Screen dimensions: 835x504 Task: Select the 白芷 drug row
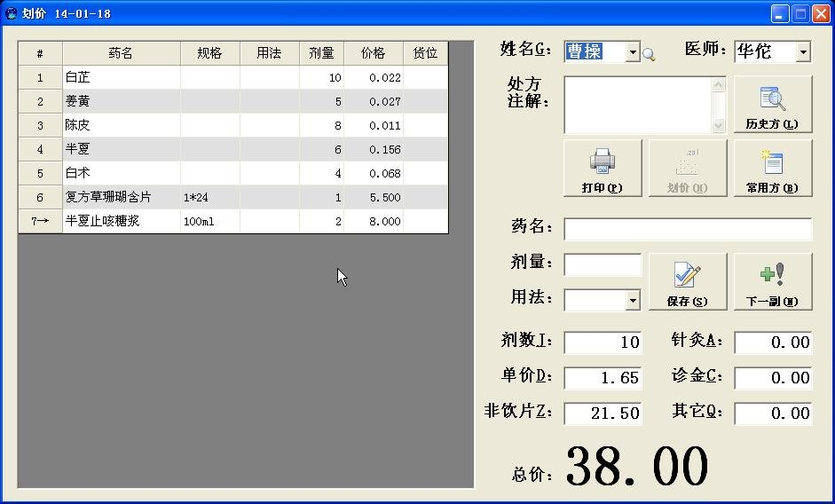click(x=233, y=78)
